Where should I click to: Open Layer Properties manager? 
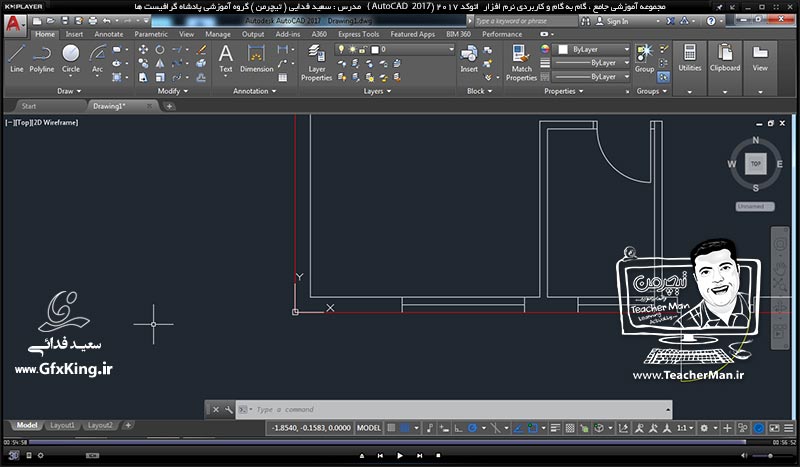(316, 63)
